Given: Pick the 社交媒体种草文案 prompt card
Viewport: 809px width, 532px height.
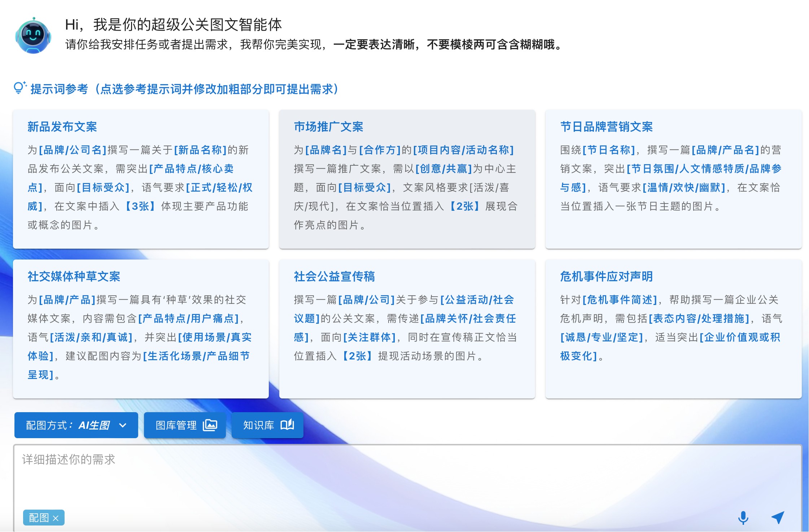Looking at the screenshot, I should click(x=141, y=329).
